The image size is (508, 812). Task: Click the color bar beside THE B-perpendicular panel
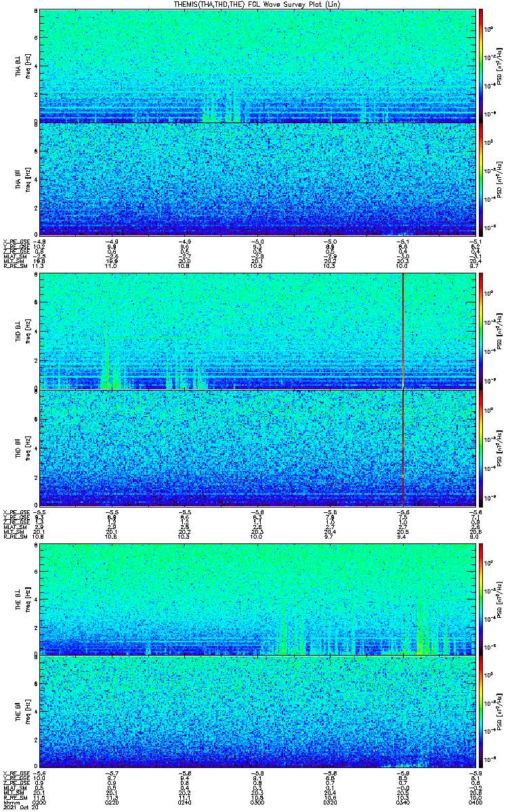[x=481, y=598]
